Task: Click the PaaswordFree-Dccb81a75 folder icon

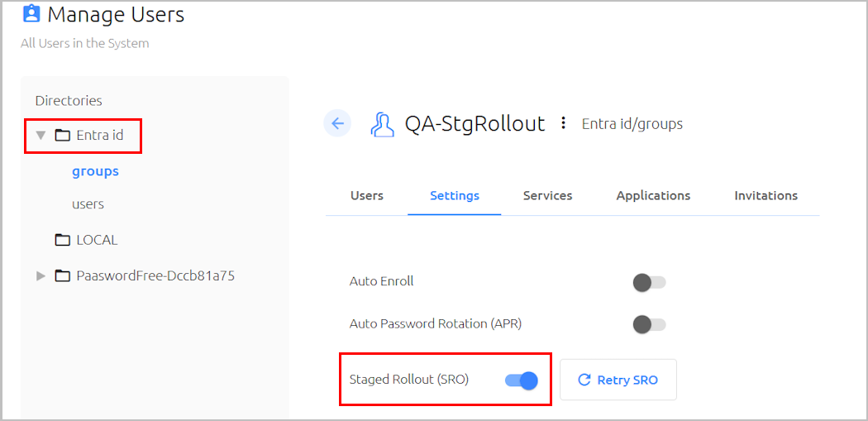Action: (x=62, y=275)
